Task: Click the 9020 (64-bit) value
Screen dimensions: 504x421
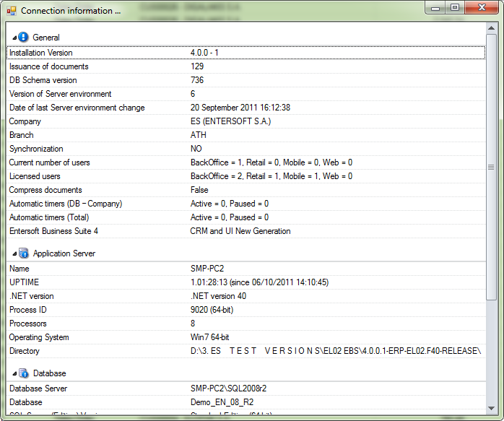Action: click(212, 310)
